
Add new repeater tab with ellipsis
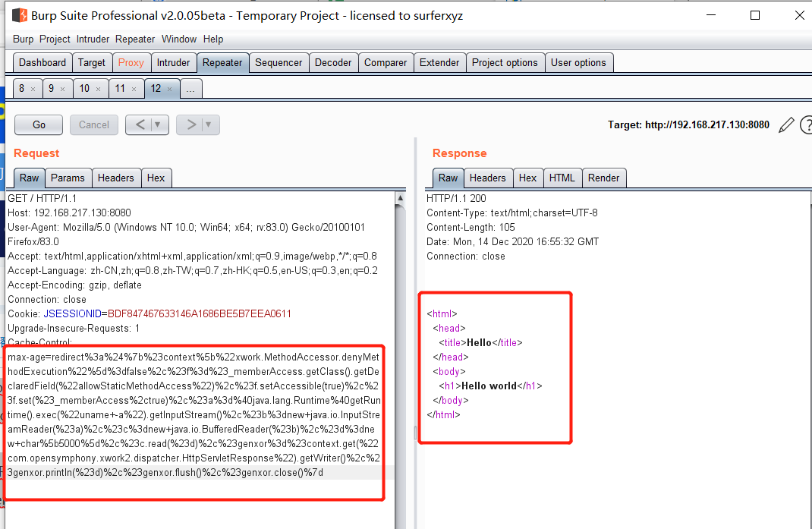click(190, 89)
